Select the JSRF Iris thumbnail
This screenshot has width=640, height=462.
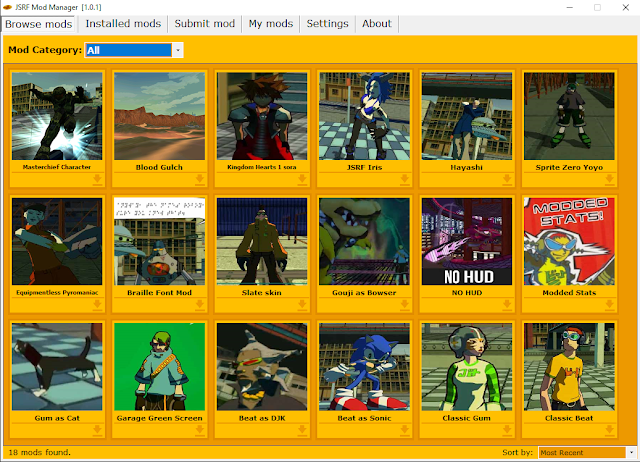coord(364,116)
